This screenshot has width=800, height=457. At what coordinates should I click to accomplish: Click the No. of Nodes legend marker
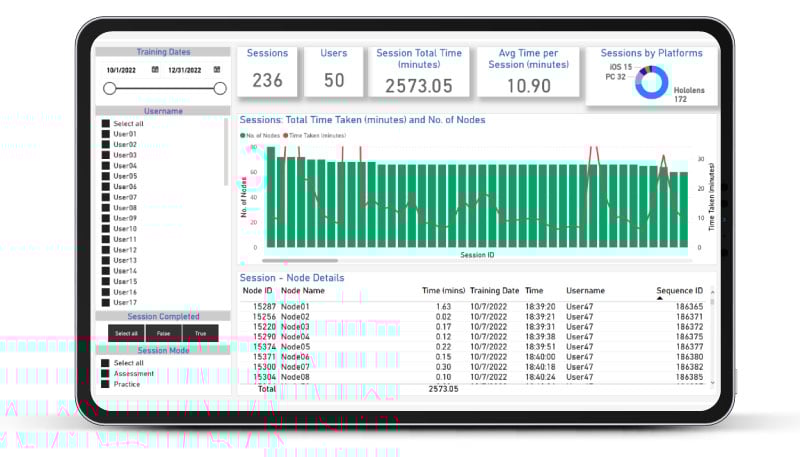[x=243, y=136]
